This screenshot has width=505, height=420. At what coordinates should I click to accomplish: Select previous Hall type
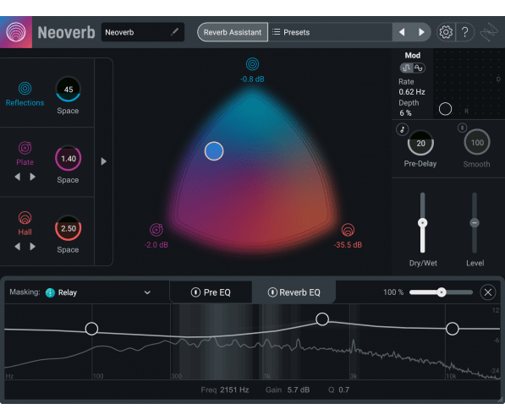(x=18, y=246)
